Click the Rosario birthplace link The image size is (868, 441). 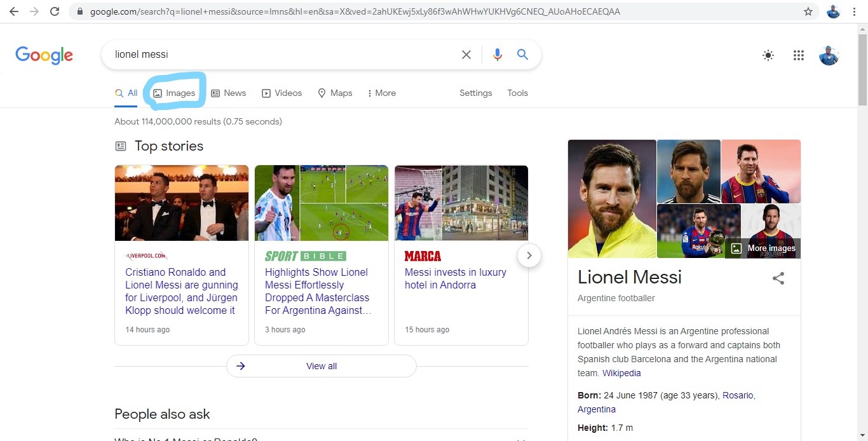click(738, 395)
